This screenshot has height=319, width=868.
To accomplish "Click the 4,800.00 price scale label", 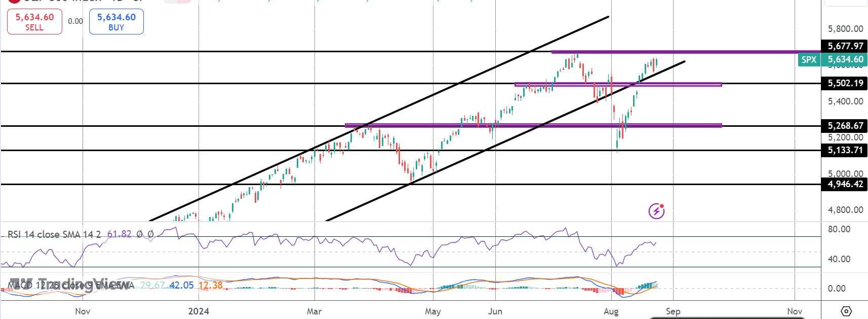I will coord(845,210).
